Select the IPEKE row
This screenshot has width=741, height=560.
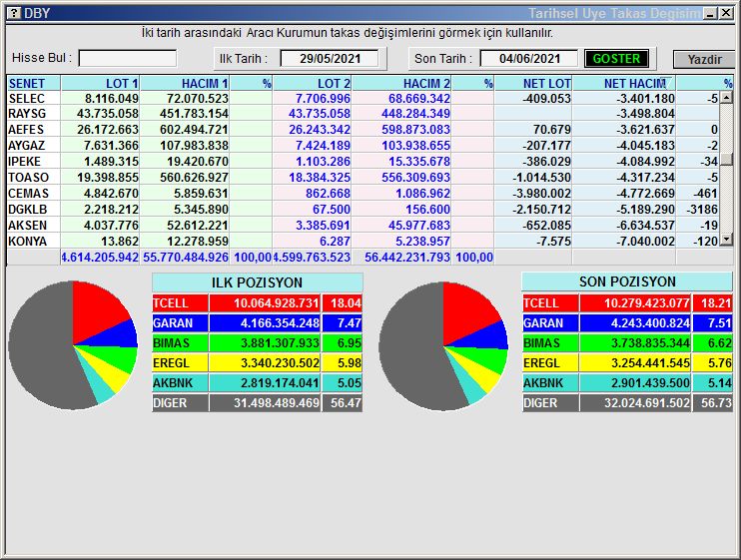click(x=363, y=162)
